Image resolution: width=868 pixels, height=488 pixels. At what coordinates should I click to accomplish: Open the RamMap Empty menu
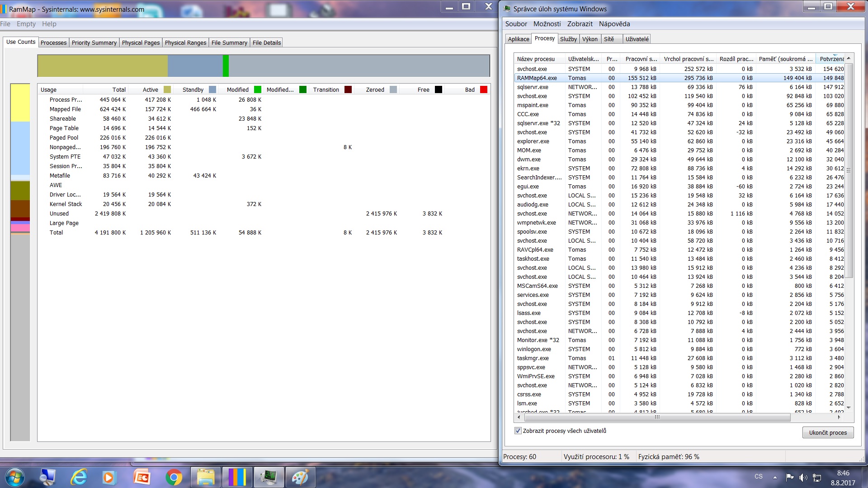(26, 24)
